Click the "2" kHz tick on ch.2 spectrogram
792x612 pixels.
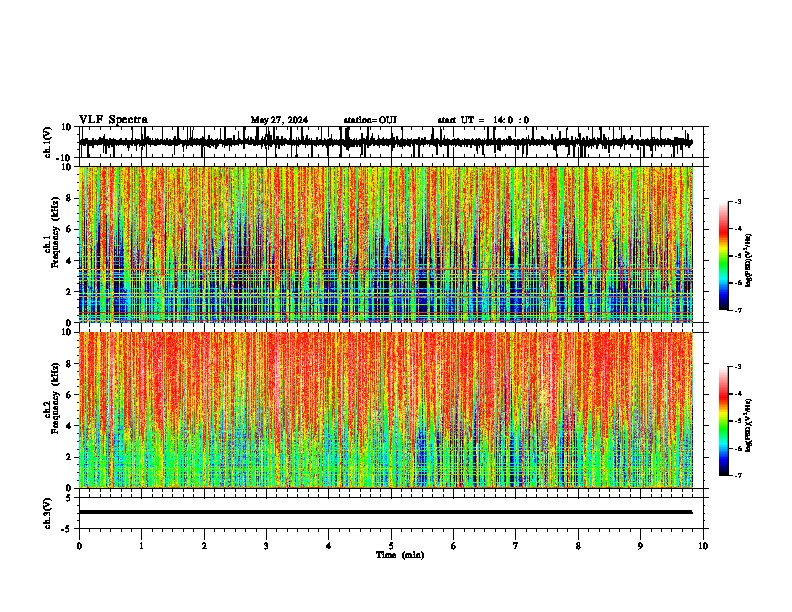[69, 457]
